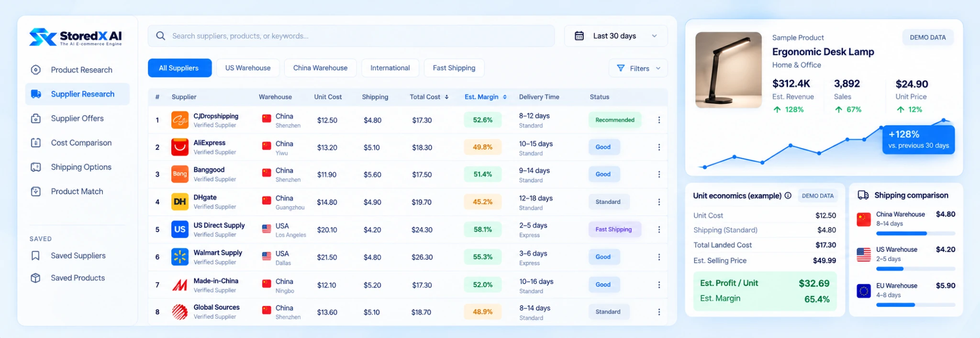This screenshot has width=980, height=338.
Task: Open the more options menu for Global Sources
Action: (x=659, y=312)
